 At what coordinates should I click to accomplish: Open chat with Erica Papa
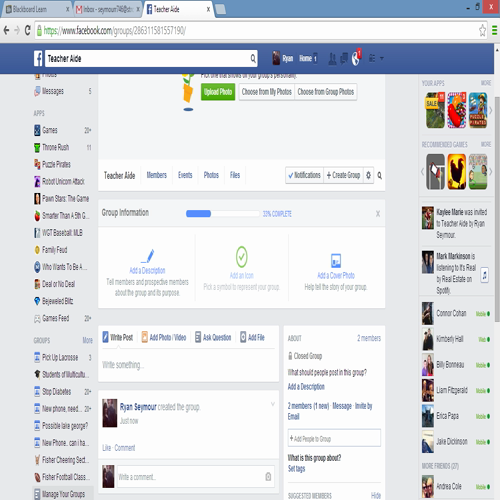(456, 416)
